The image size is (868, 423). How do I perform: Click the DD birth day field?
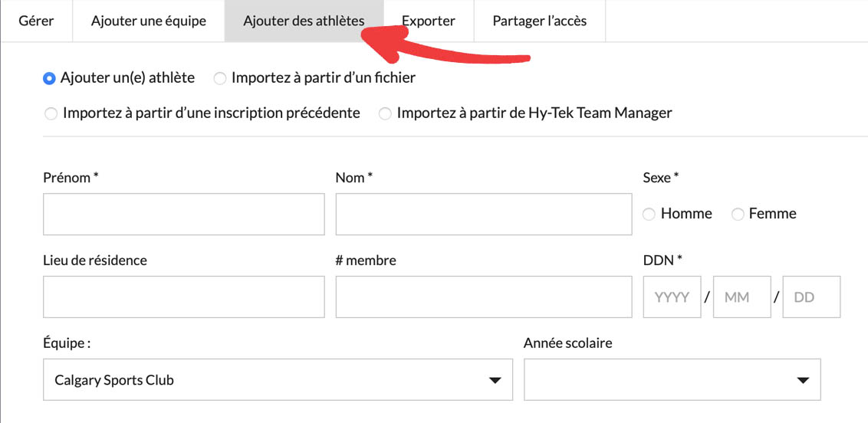pyautogui.click(x=811, y=297)
